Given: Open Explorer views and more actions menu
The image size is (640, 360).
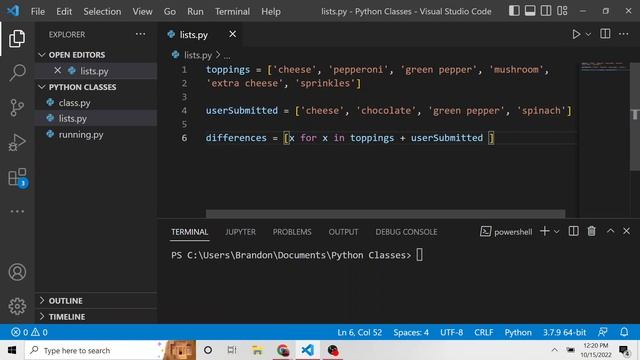Looking at the screenshot, I should click(x=140, y=34).
